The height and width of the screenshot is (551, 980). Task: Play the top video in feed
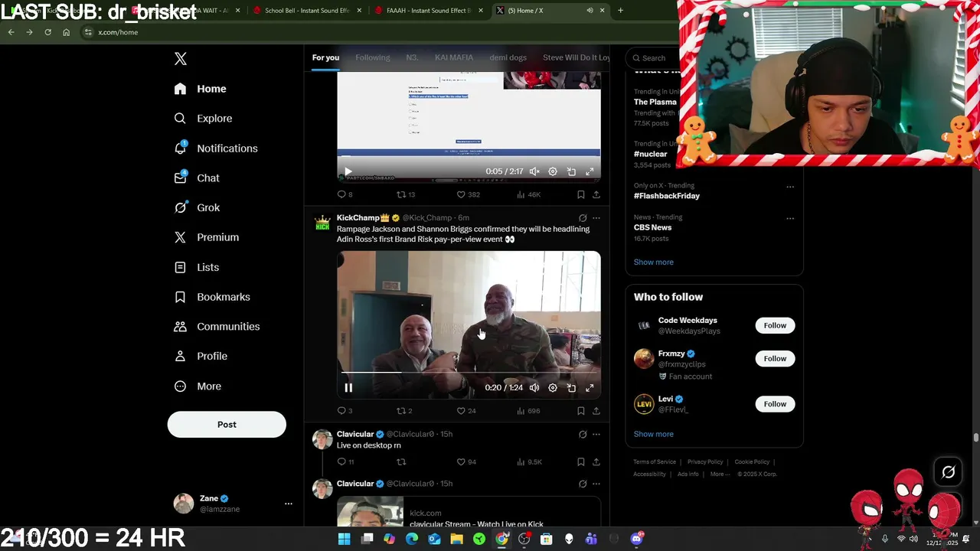tap(348, 172)
